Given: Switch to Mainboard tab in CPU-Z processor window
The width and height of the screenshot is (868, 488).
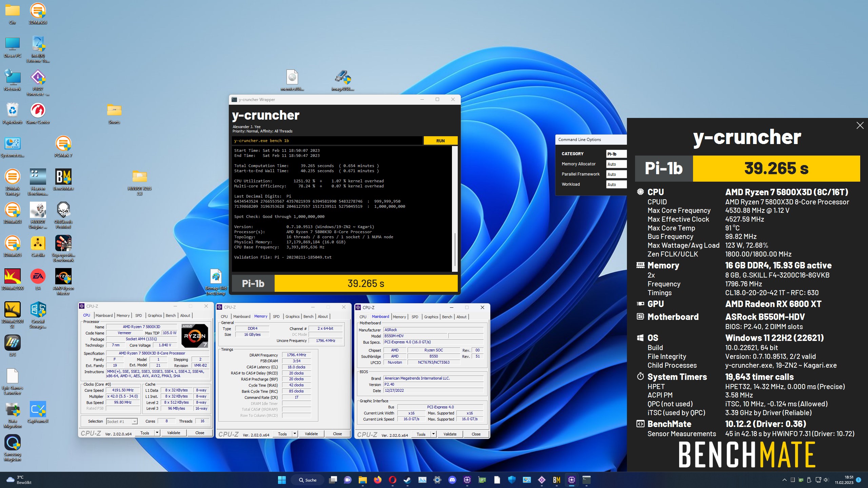Looking at the screenshot, I should point(104,316).
